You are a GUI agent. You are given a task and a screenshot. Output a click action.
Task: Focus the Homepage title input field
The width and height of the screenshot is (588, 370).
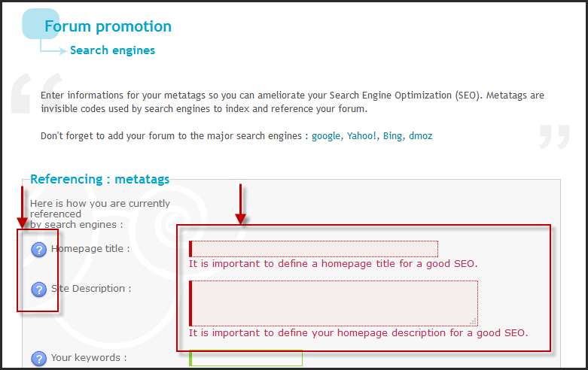tap(313, 249)
